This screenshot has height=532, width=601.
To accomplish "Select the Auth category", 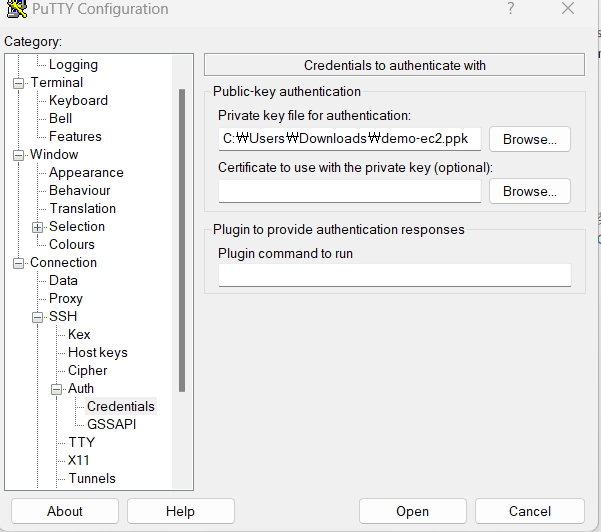I will (x=80, y=389).
